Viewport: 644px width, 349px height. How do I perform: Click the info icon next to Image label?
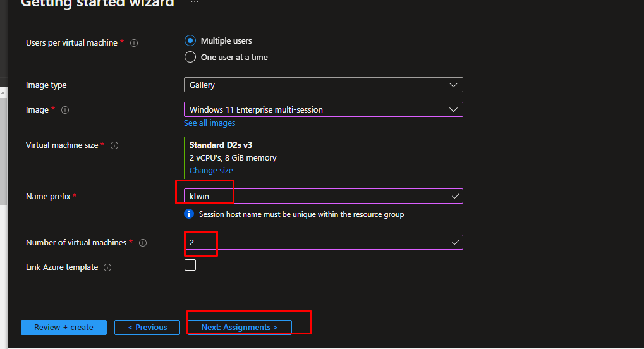65,110
